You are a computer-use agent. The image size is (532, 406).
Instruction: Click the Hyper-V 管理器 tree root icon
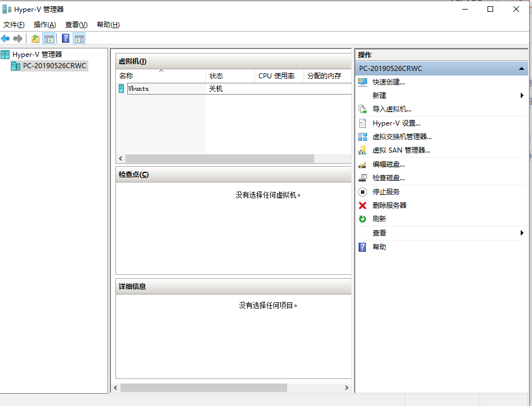tap(5, 54)
